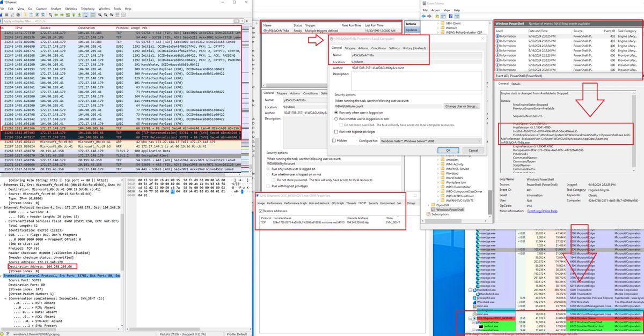644x336 pixels.
Task: Zoom out Wireshark packet text
Action: pyautogui.click(x=106, y=15)
